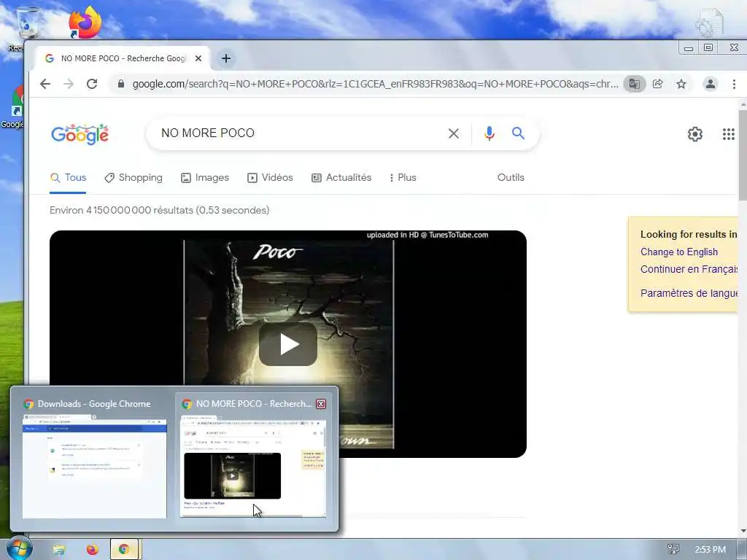
Task: Go back with the browser back arrow
Action: point(45,84)
